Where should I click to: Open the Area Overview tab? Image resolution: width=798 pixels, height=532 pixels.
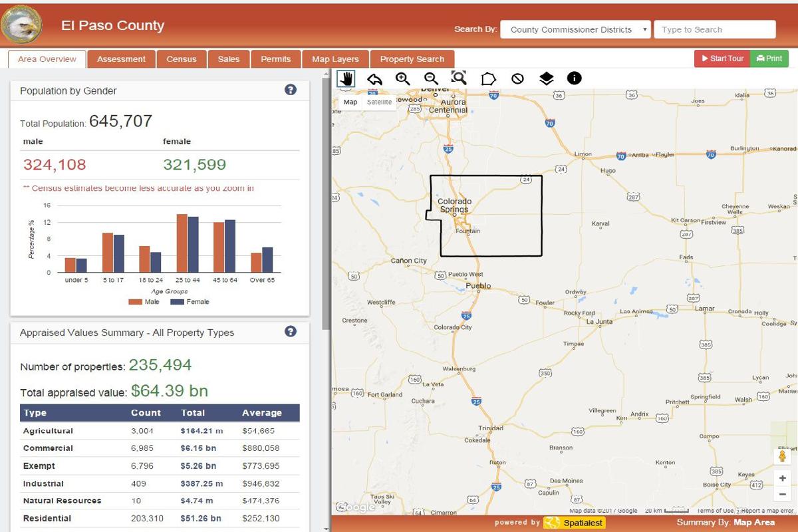tap(47, 59)
